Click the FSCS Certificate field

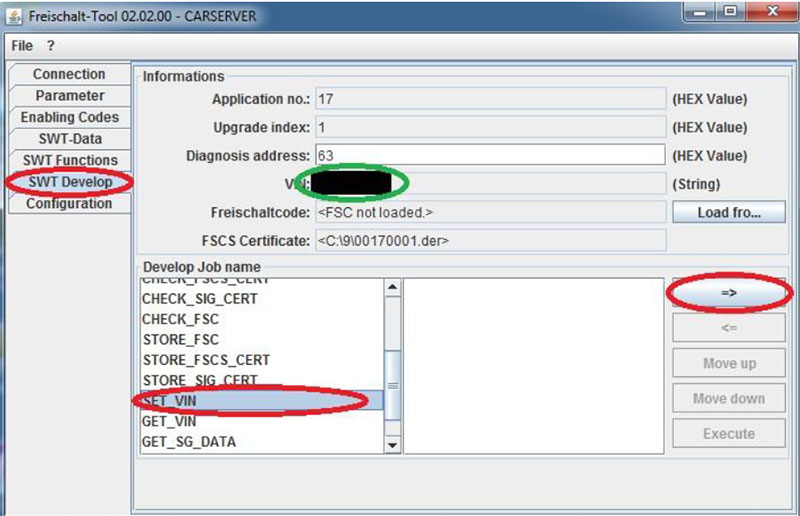pos(490,240)
